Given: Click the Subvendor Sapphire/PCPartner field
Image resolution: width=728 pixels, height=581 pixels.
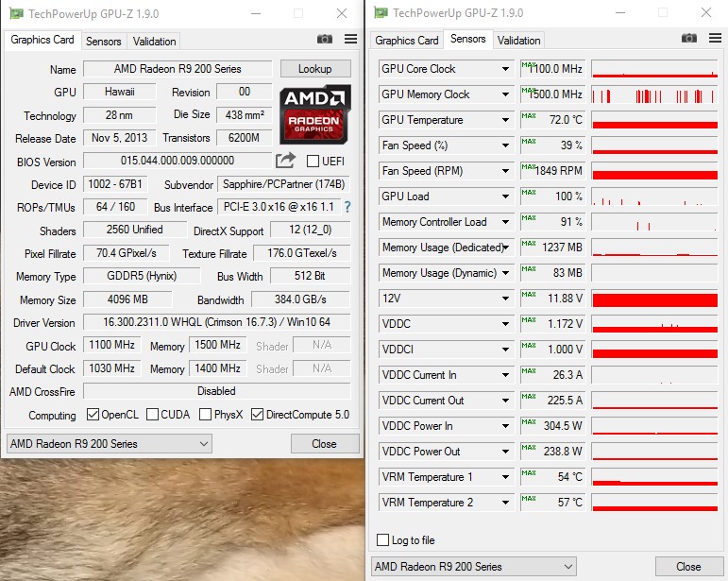Looking at the screenshot, I should pyautogui.click(x=283, y=184).
